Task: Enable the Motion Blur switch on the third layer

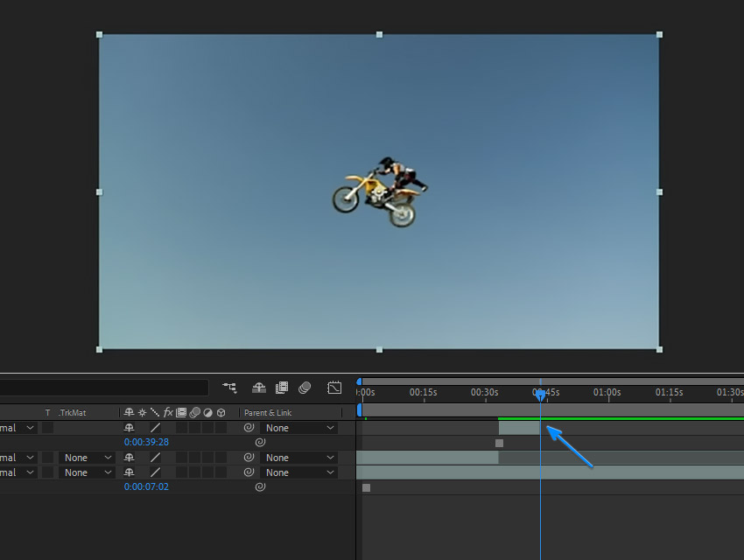Action: 194,472
